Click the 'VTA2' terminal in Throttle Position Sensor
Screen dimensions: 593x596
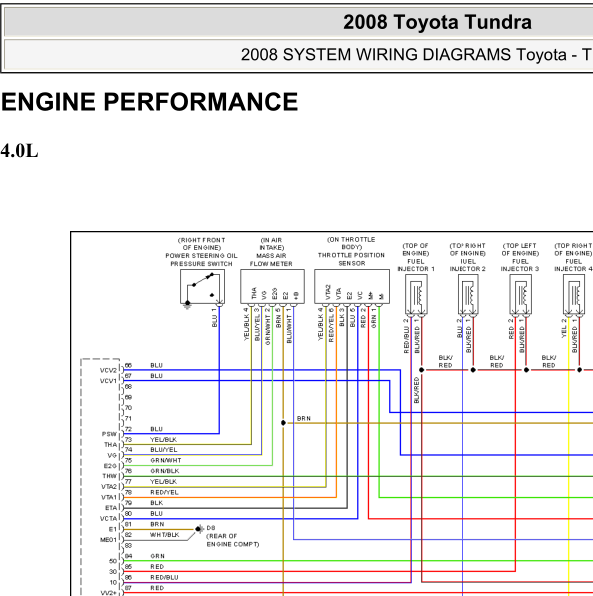(328, 292)
